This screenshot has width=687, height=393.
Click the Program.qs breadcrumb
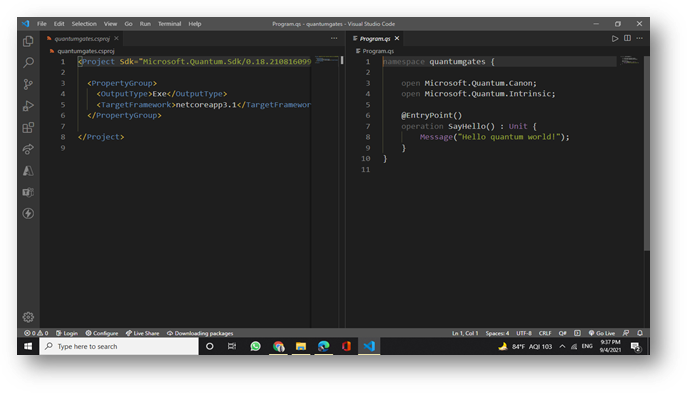pyautogui.click(x=378, y=51)
